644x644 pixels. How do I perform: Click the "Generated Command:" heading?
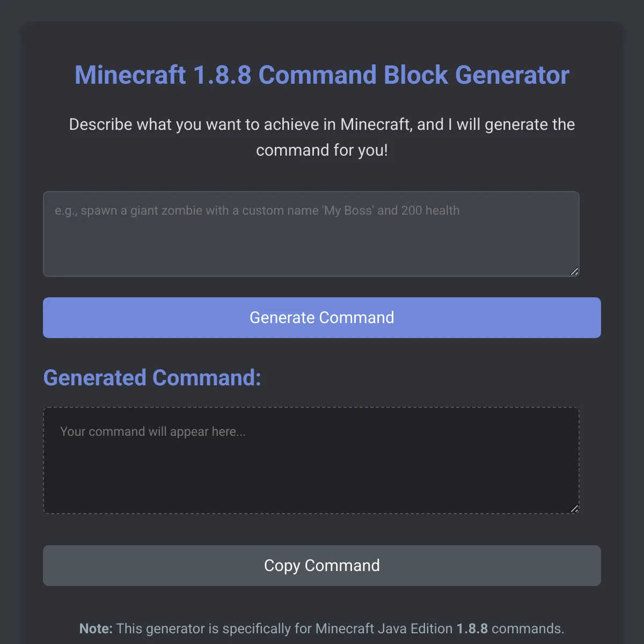152,378
